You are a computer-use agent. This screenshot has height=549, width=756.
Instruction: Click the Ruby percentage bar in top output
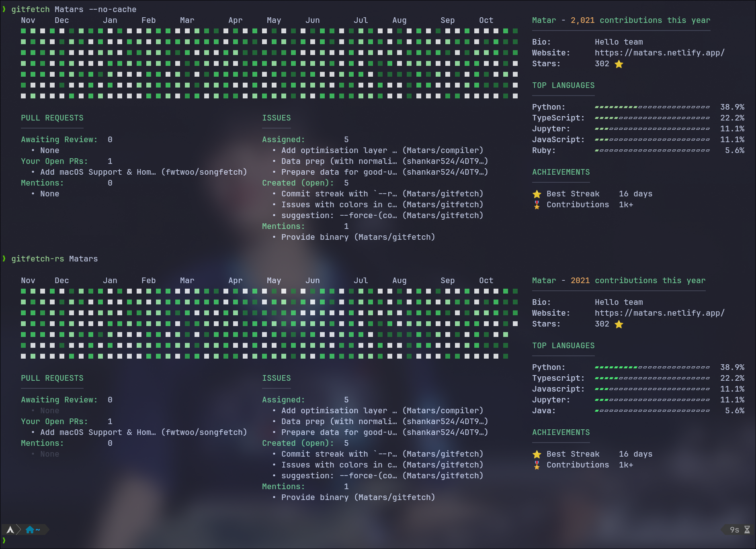pyautogui.click(x=652, y=151)
